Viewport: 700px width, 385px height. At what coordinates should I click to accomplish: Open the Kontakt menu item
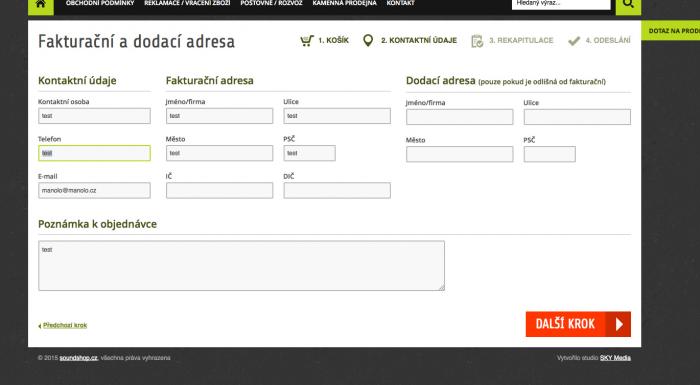coord(400,3)
